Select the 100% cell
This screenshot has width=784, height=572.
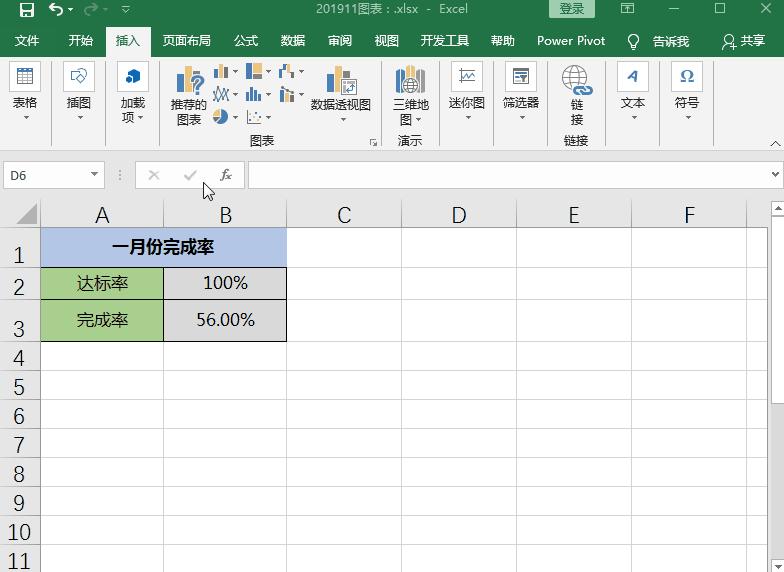[225, 284]
